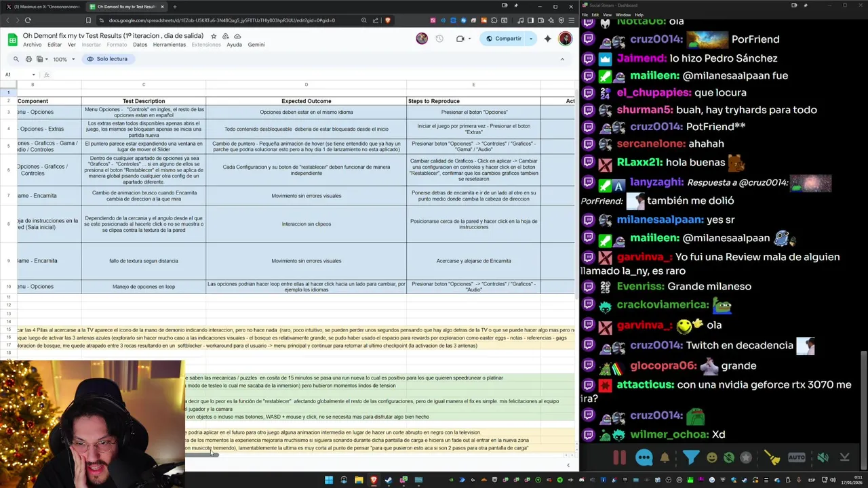
Task: Print the spreadsheet with printer icon
Action: [x=28, y=59]
